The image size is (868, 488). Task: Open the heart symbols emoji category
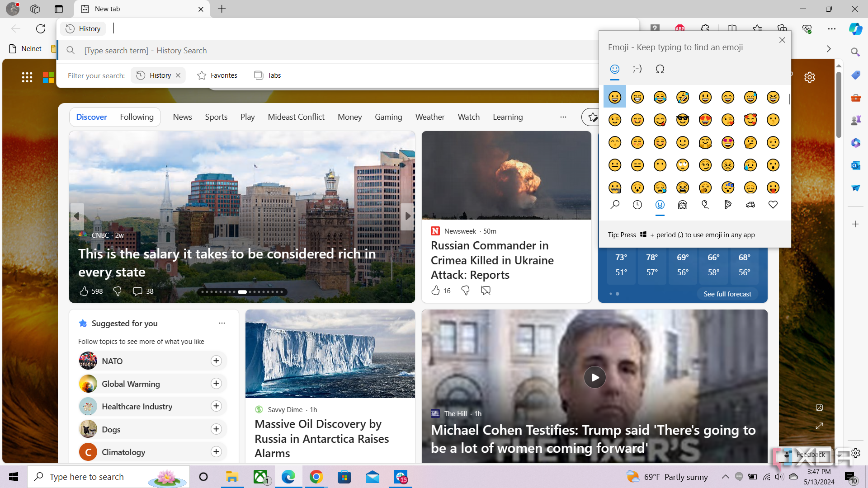pos(773,205)
